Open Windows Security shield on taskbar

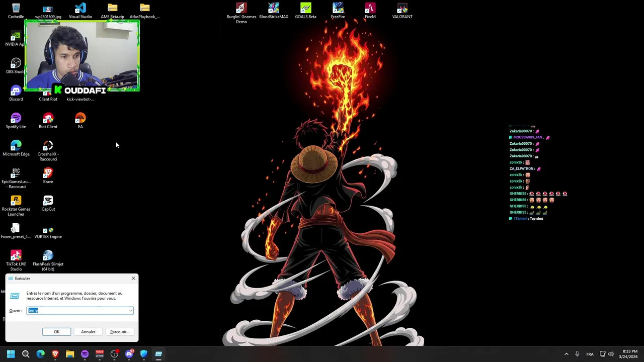[143, 354]
